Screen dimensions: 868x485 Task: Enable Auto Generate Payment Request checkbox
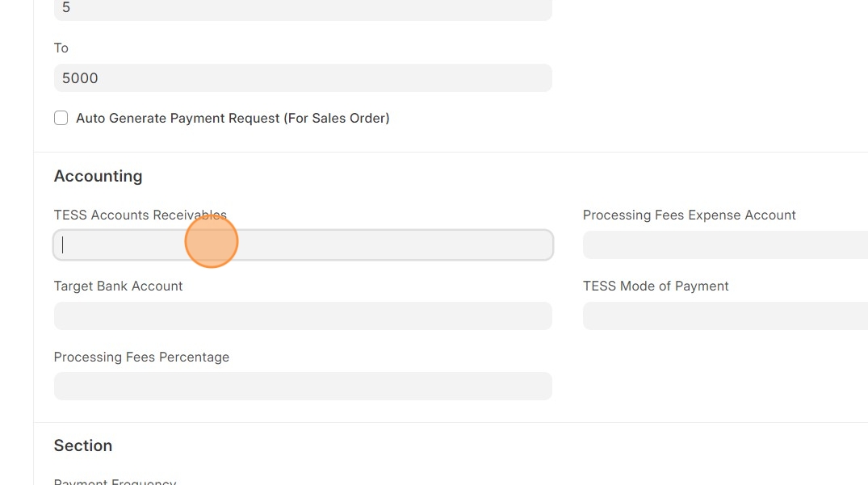(x=61, y=118)
